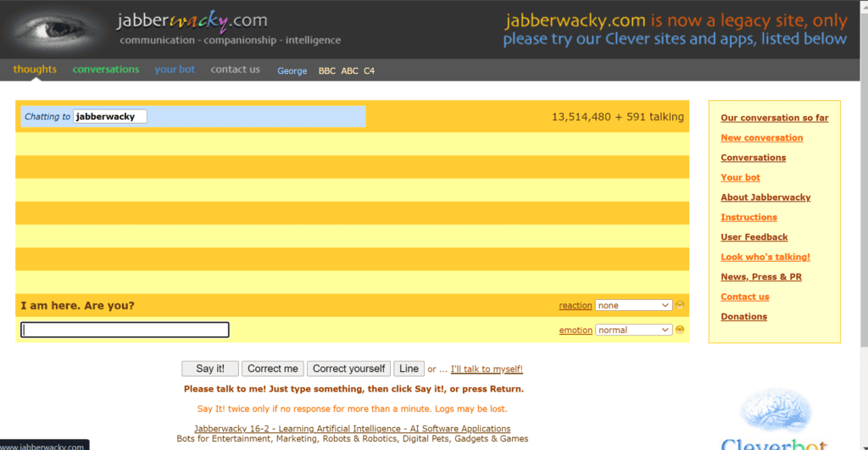Go to the your bot tab
Screen dimensions: 868x450
click(x=175, y=69)
